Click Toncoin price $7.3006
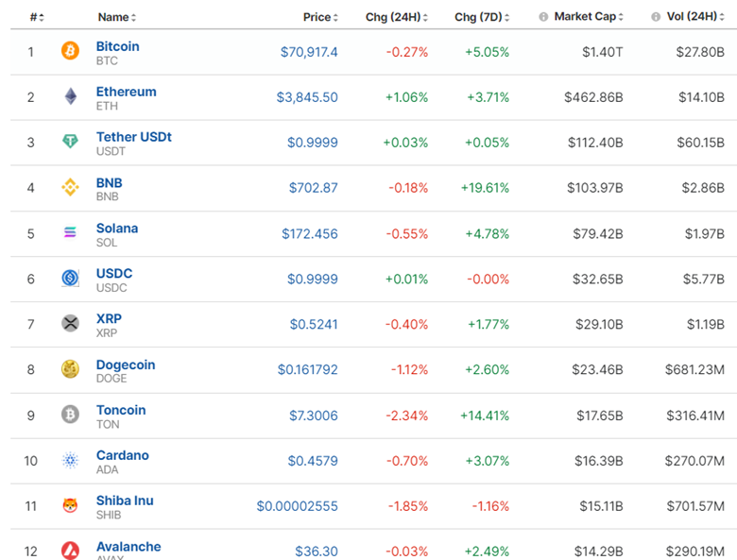This screenshot has width=737, height=560. [313, 416]
